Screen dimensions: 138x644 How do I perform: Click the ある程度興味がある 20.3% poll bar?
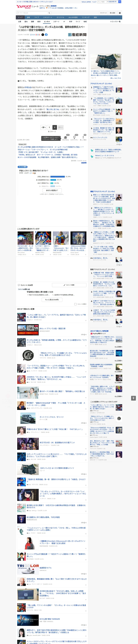[x=53, y=180]
